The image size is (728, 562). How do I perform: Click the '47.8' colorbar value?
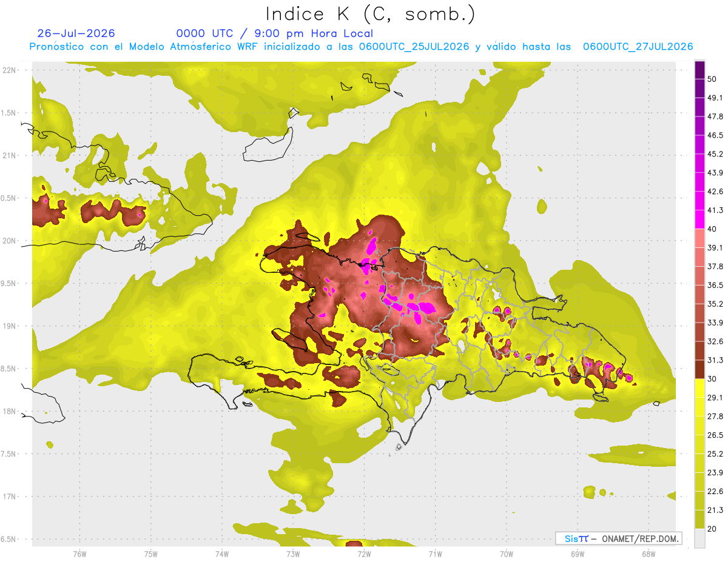[x=715, y=116]
